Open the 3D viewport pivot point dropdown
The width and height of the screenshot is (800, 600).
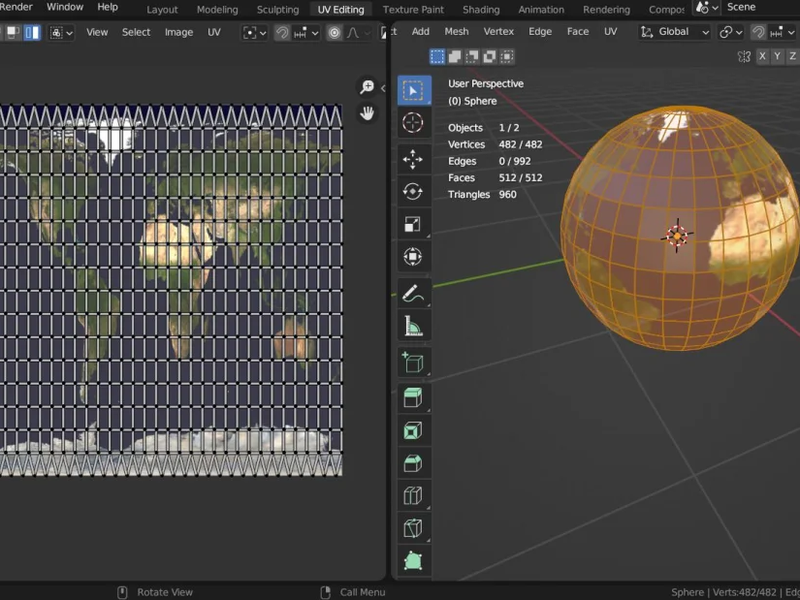coord(731,32)
